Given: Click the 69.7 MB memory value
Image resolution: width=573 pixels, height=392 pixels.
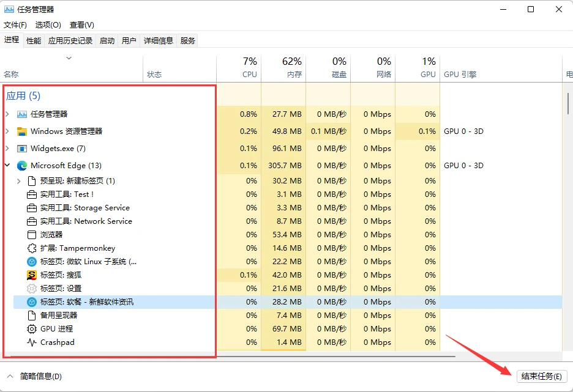Looking at the screenshot, I should click(287, 329).
